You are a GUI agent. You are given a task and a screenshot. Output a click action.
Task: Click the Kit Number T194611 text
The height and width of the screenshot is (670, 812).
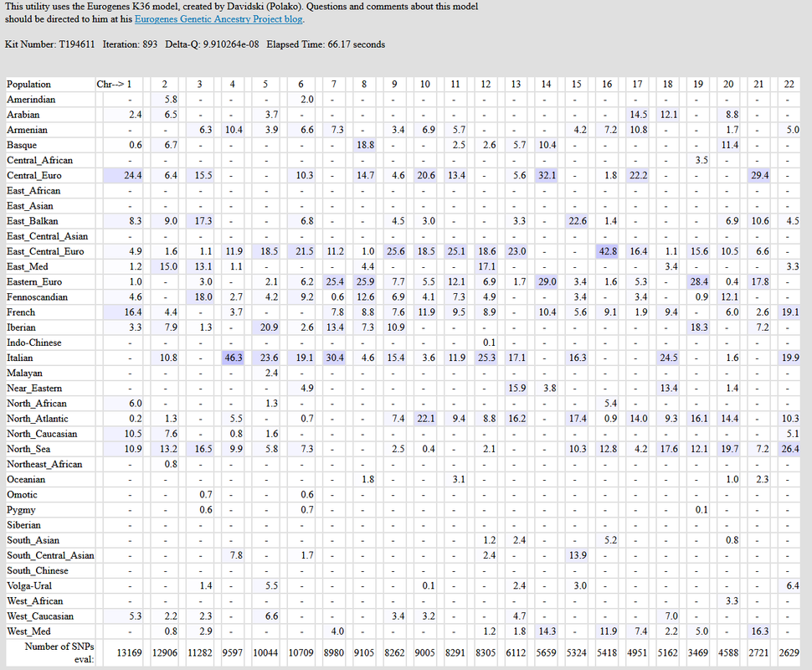(50, 44)
